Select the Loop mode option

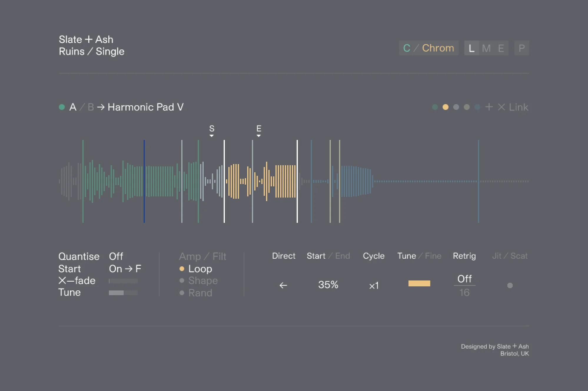point(200,269)
